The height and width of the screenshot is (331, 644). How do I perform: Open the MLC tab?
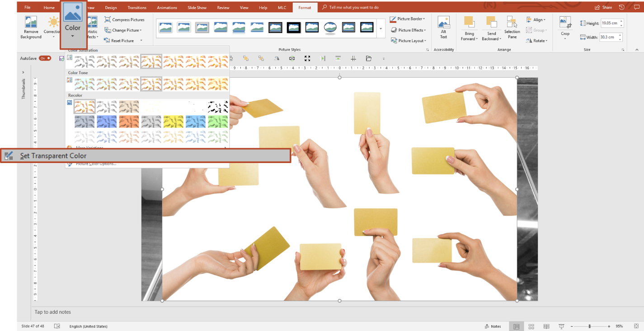282,8
